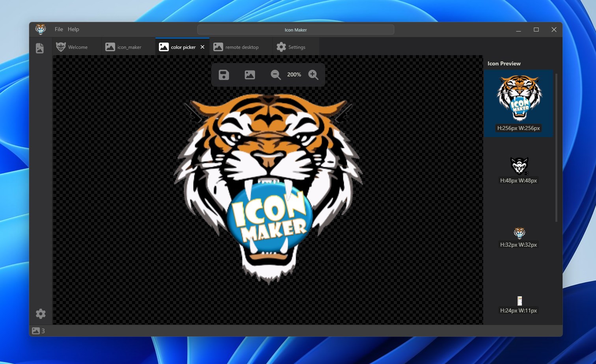Click the Settings tab gear icon
596x364 pixels.
281,47
